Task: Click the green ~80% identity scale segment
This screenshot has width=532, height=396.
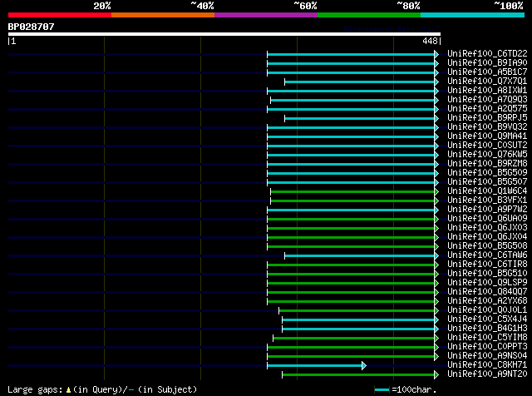Action: pyautogui.click(x=369, y=15)
